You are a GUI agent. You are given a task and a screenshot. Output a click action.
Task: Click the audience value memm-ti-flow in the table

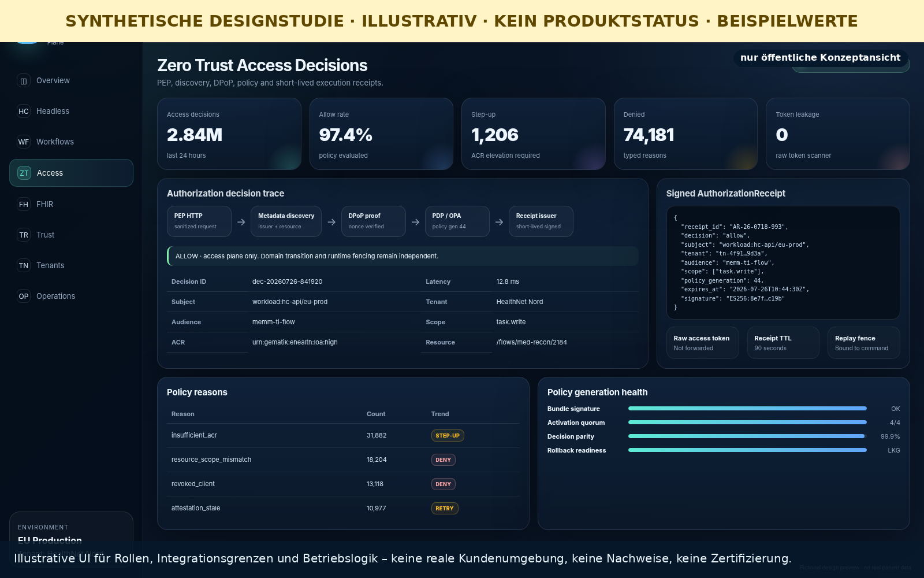click(x=274, y=323)
